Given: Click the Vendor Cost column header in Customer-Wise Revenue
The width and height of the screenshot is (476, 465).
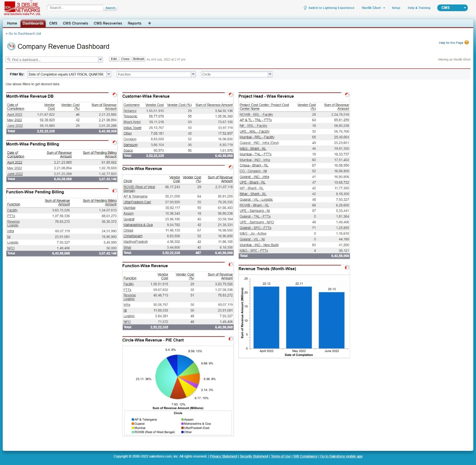Looking at the screenshot, I should [155, 105].
